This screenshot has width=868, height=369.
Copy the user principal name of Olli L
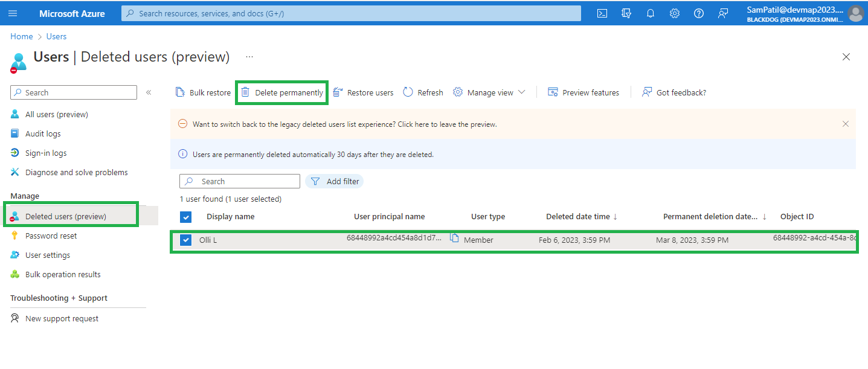point(454,238)
